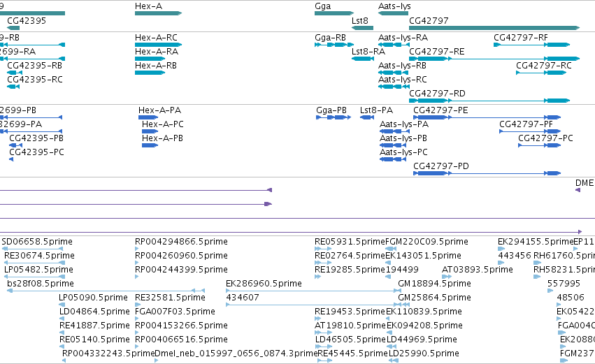Select EST LD25990.5prime
The image size is (595, 364).
pyautogui.click(x=394, y=361)
